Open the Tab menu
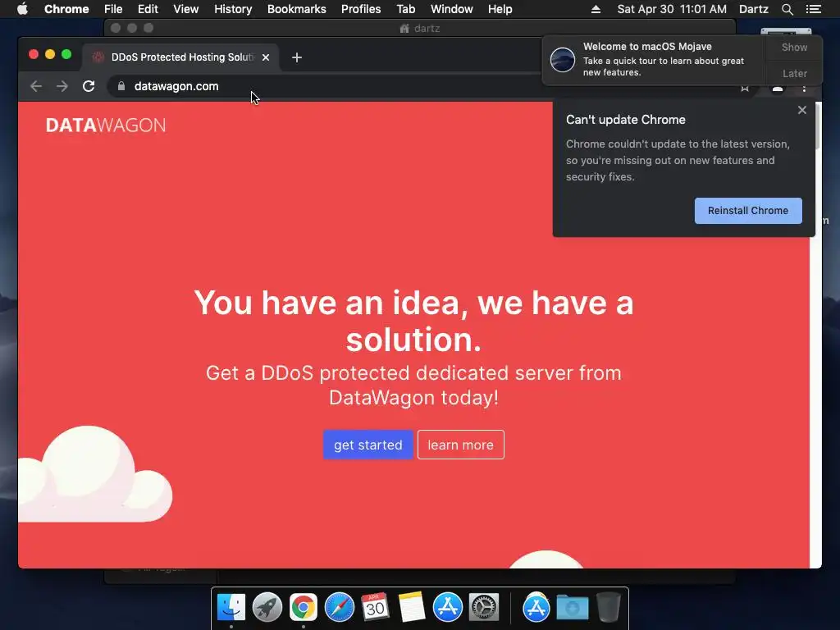Viewport: 840px width, 630px height. (405, 9)
